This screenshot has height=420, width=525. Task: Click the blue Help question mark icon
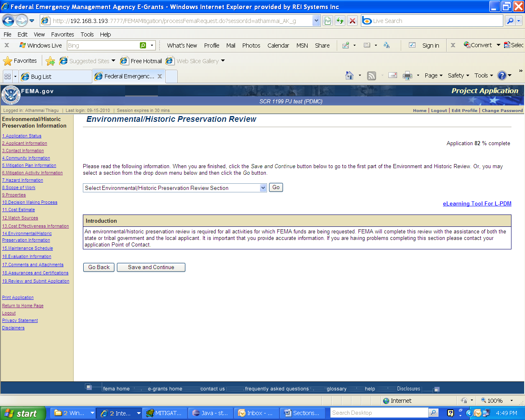[x=502, y=75]
